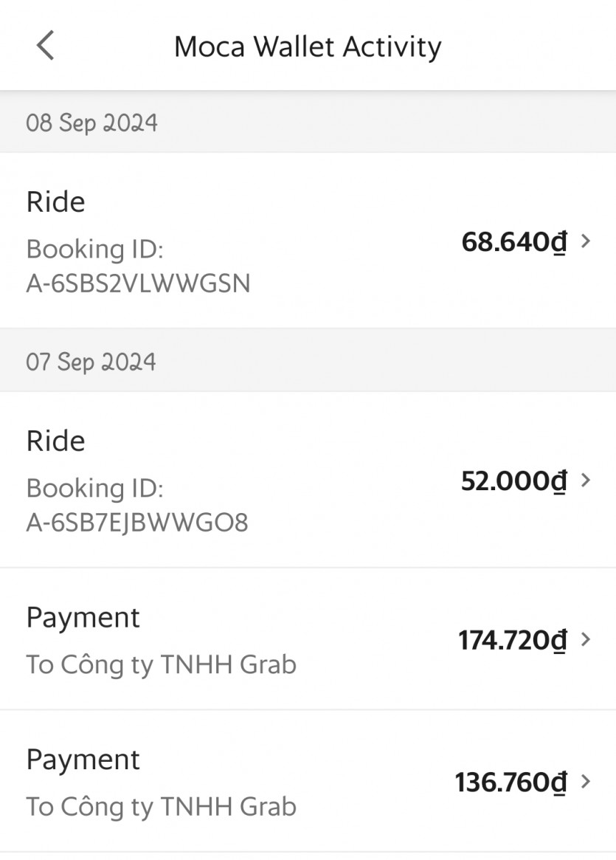Screen dimensions: 616x860
Task: Tap the Moca Wallet Activity title
Action: (x=308, y=47)
